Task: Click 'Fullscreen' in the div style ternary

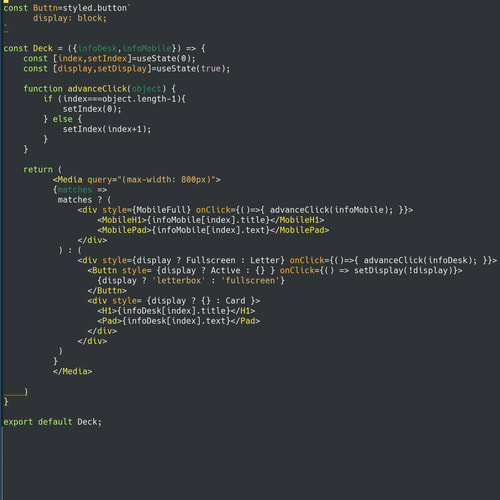Action: click(211, 260)
